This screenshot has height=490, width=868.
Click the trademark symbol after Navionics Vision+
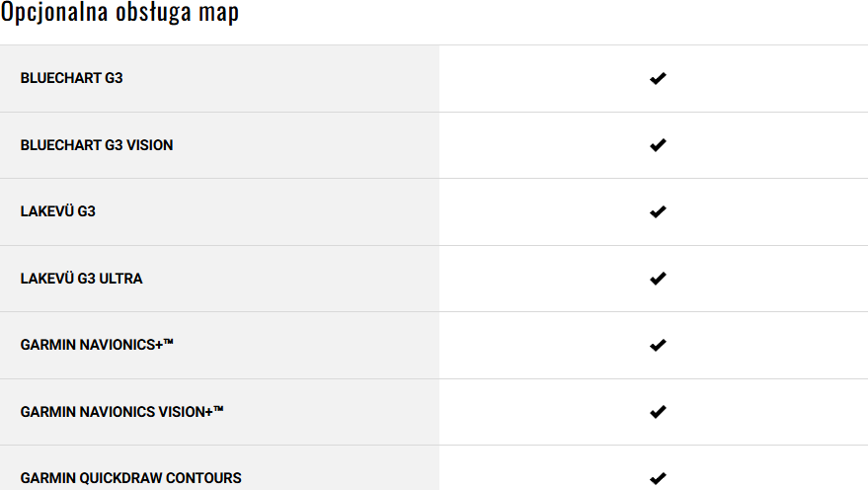218,408
